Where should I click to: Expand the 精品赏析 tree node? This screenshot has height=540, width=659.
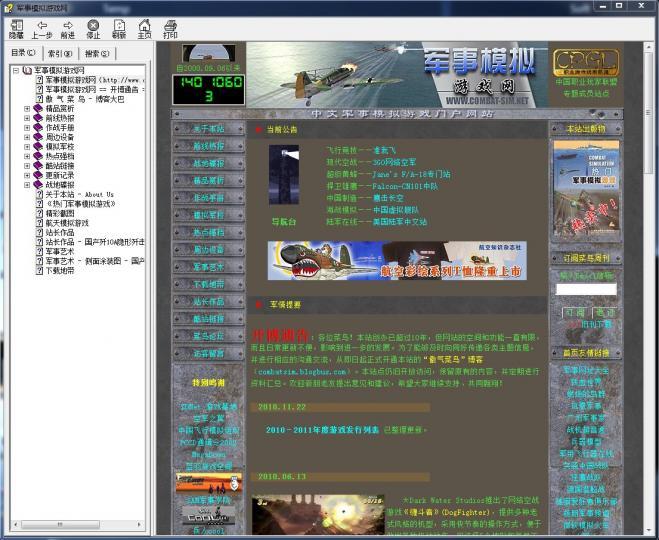pos(27,108)
